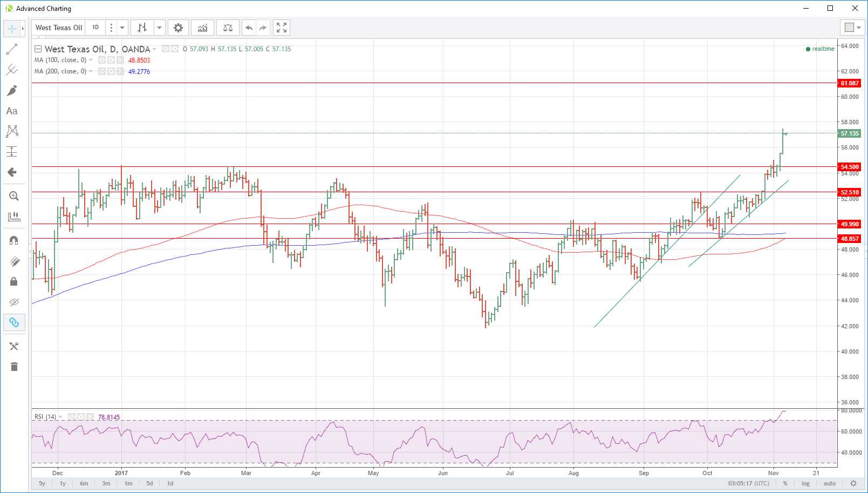
Task: Choose the brush drawing tool
Action: point(12,90)
